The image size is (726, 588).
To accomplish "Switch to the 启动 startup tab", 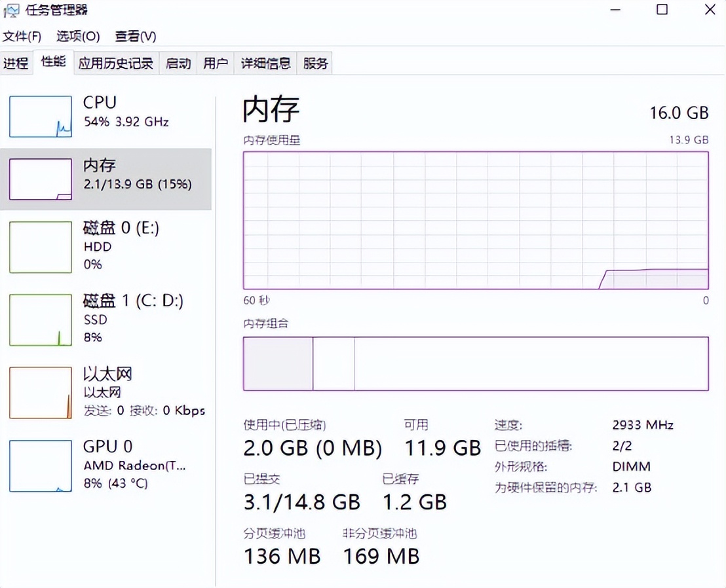I will click(178, 63).
